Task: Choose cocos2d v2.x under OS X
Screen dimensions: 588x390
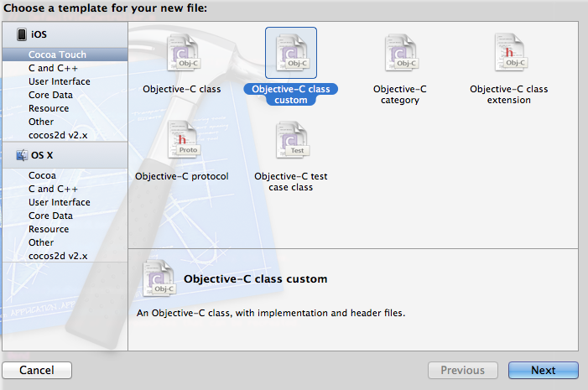Action: pyautogui.click(x=65, y=256)
